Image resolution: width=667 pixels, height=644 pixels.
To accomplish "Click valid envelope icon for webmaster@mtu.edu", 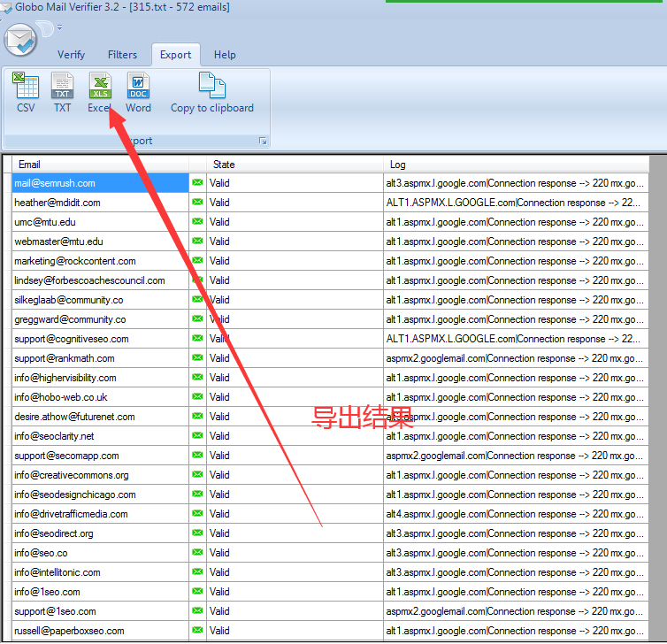I will 197,241.
